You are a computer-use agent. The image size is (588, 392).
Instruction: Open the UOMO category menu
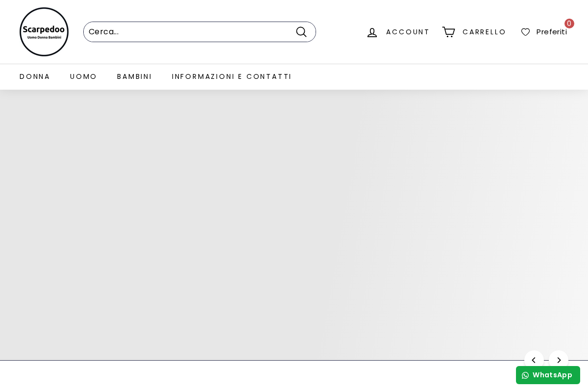(x=83, y=76)
